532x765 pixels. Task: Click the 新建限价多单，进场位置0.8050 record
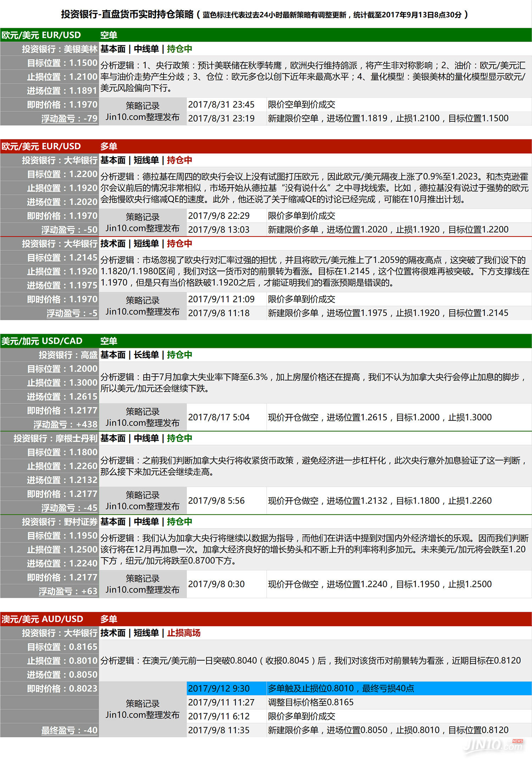pyautogui.click(x=388, y=730)
